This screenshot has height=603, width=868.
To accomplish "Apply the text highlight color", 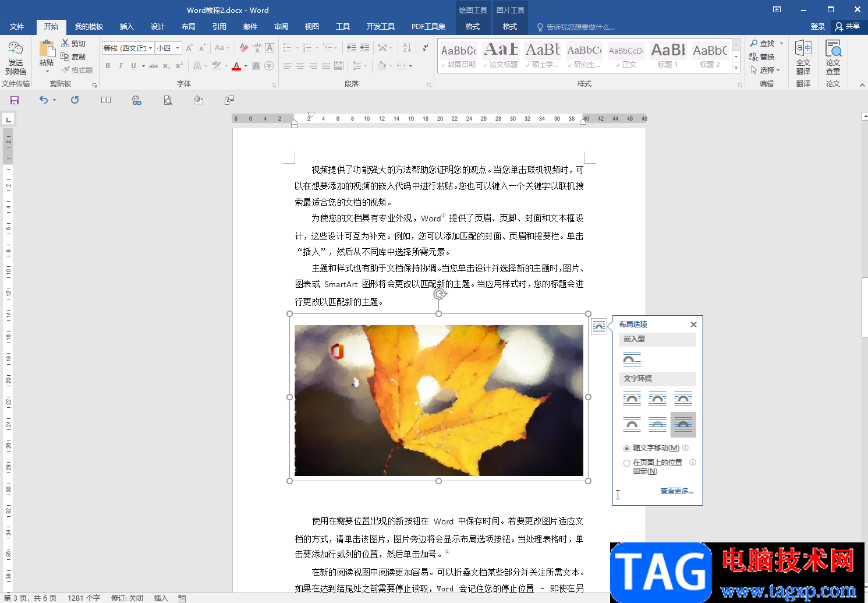I will point(216,66).
